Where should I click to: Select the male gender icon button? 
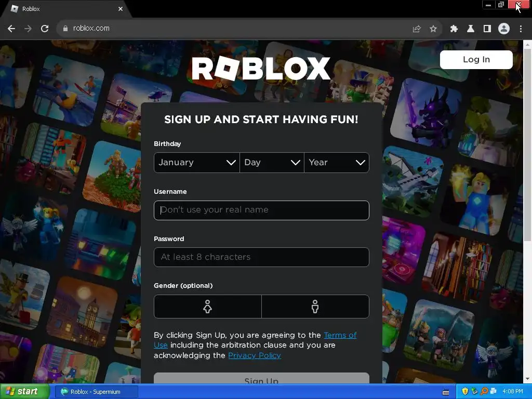[x=315, y=307]
